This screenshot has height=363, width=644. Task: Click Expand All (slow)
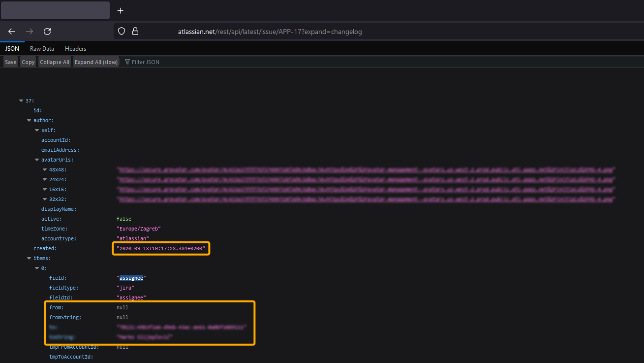96,62
